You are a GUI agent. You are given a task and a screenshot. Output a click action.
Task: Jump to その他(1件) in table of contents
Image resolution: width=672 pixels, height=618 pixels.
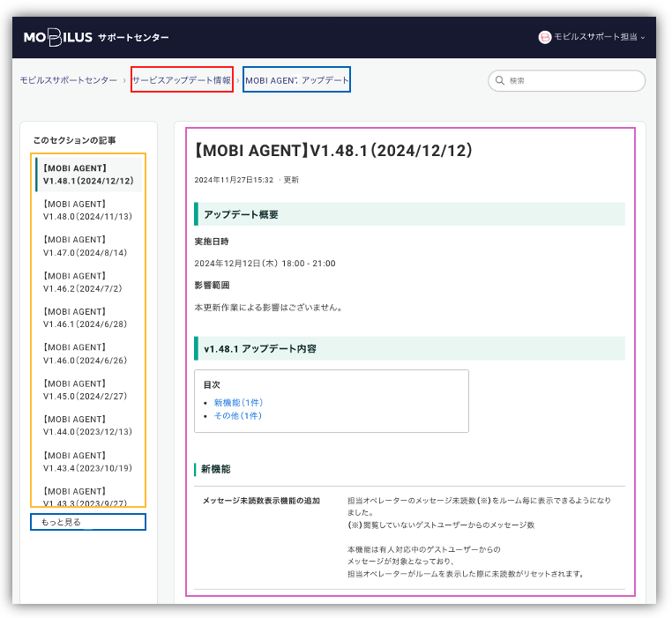[x=238, y=416]
